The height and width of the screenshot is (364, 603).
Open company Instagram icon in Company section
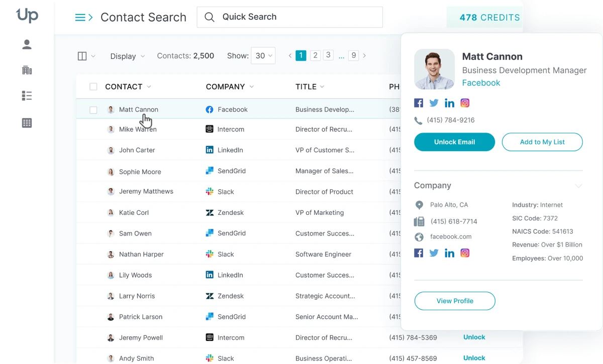pos(465,253)
